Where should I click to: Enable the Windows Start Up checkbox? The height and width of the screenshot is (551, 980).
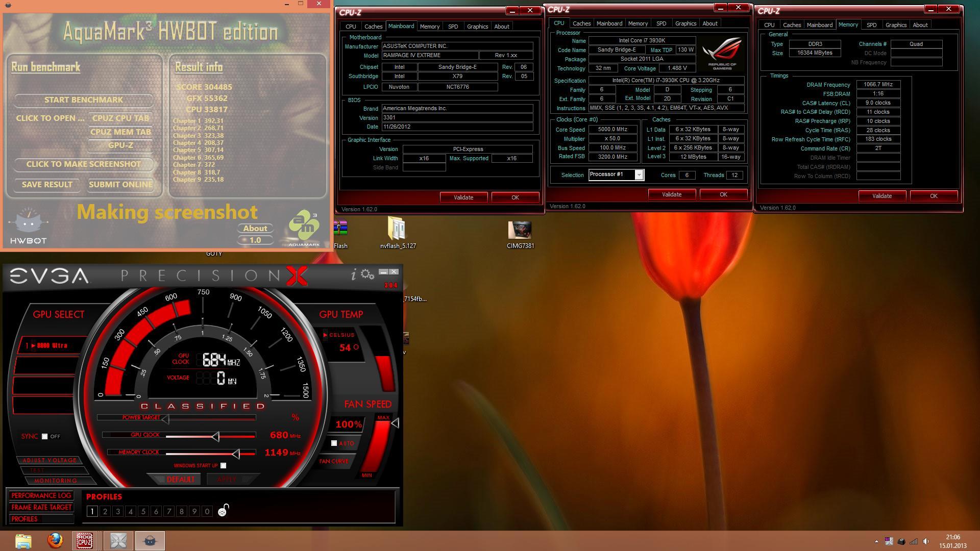[x=223, y=465]
